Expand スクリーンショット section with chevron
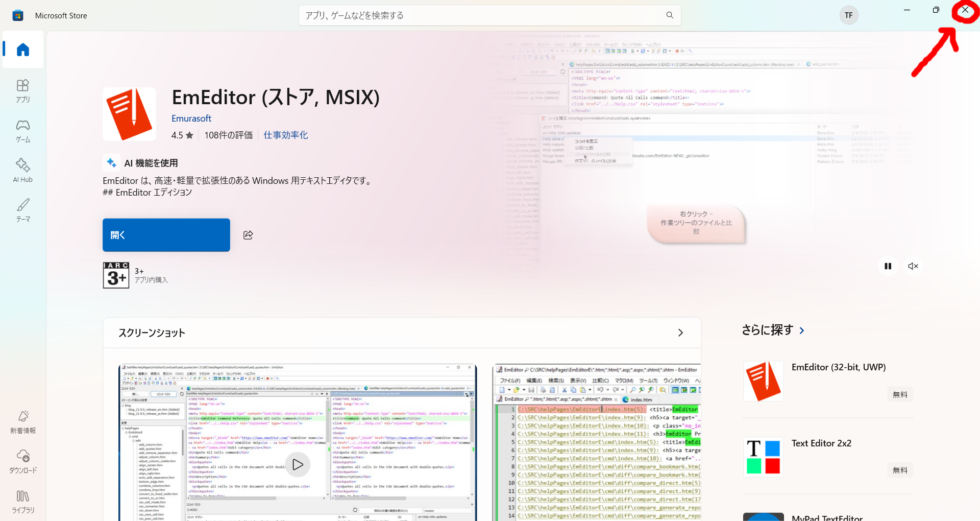 tap(680, 333)
